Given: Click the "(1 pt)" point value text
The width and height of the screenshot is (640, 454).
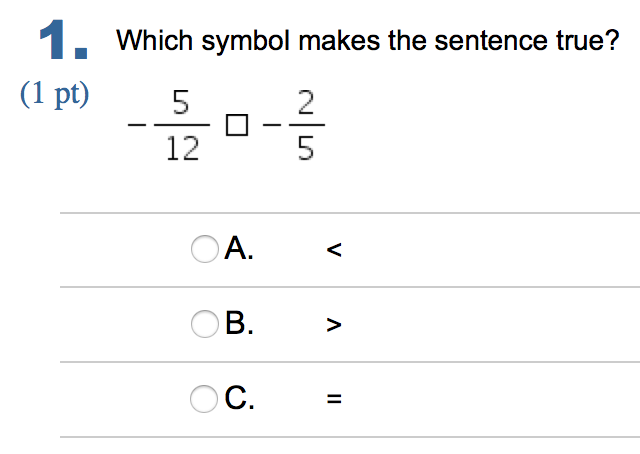Looking at the screenshot, I should click(54, 96).
